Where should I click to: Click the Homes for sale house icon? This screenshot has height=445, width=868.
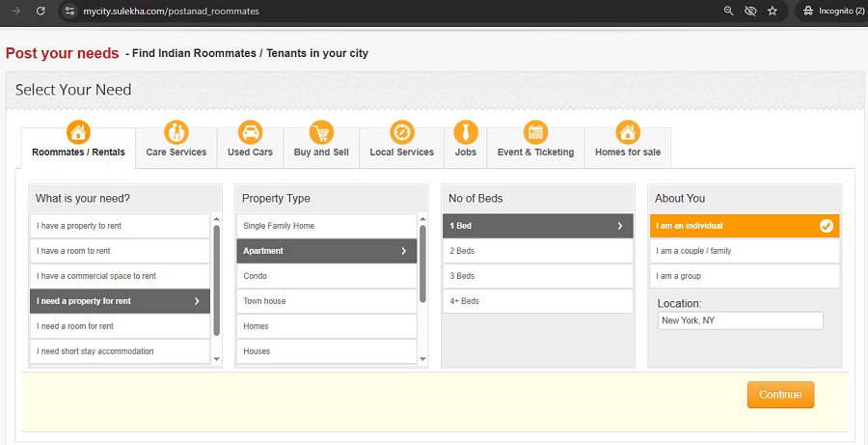tap(628, 132)
